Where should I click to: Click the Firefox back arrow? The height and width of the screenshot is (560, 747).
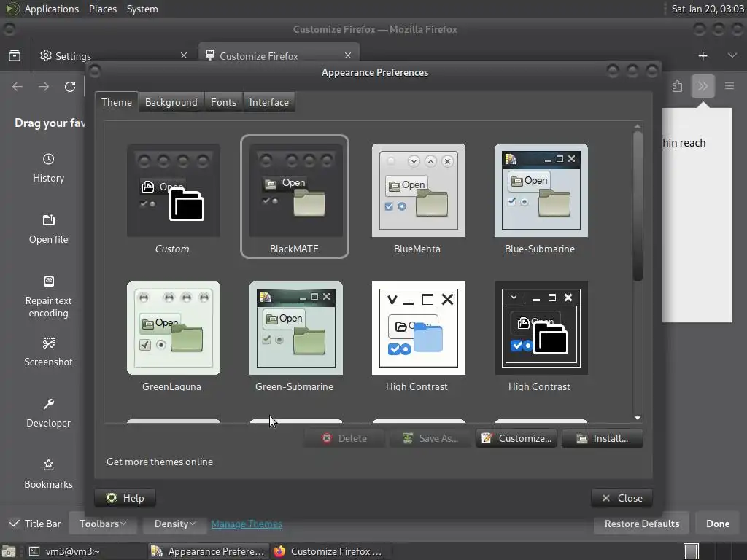click(18, 87)
